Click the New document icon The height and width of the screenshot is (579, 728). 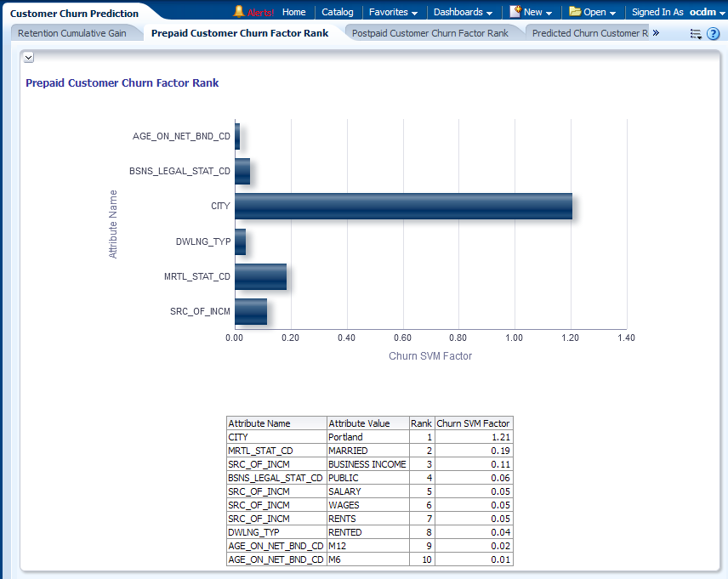(x=515, y=12)
